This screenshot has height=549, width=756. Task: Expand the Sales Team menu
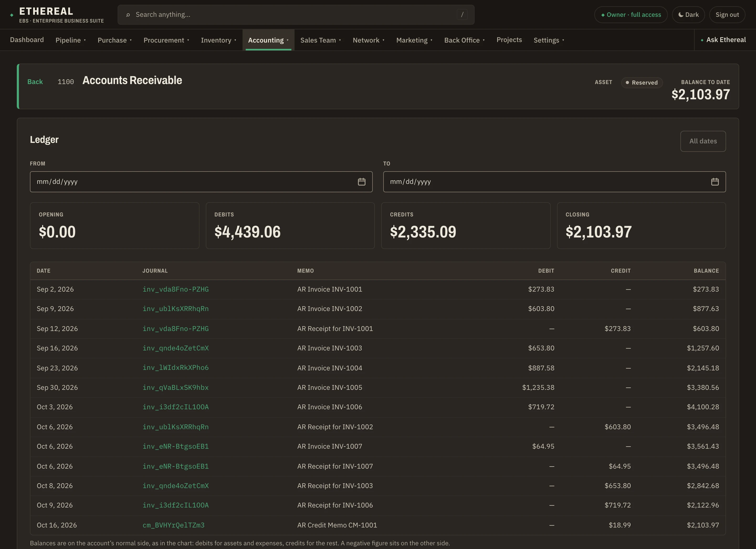coord(320,40)
